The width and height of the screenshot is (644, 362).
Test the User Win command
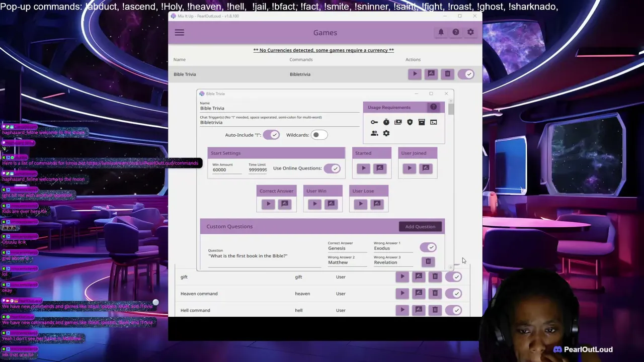tap(315, 204)
